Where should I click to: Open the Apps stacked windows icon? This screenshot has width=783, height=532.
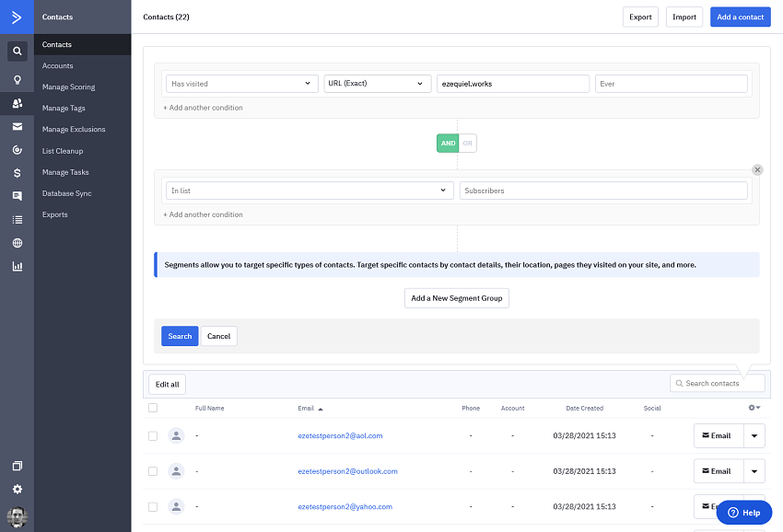17,466
